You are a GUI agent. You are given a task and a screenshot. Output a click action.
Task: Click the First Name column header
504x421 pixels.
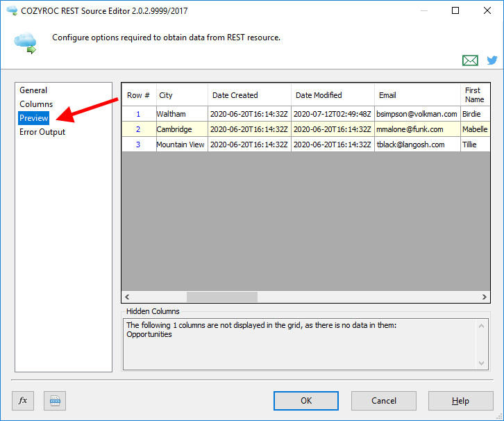point(476,95)
